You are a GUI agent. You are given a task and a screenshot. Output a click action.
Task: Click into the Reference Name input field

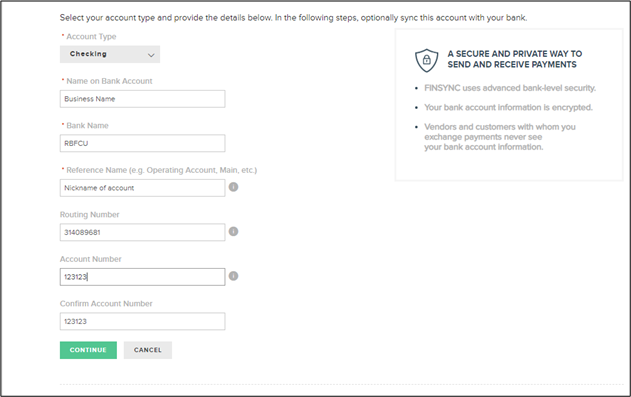[x=142, y=188]
